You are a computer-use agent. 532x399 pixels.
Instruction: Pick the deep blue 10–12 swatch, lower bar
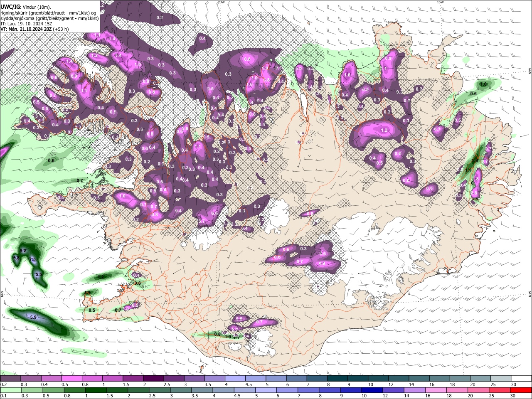click(372, 390)
